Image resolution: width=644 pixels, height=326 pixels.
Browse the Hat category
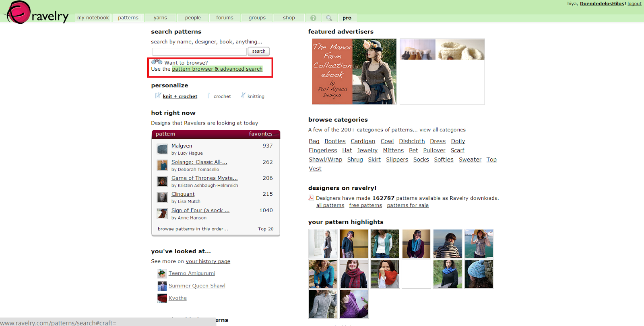[347, 150]
